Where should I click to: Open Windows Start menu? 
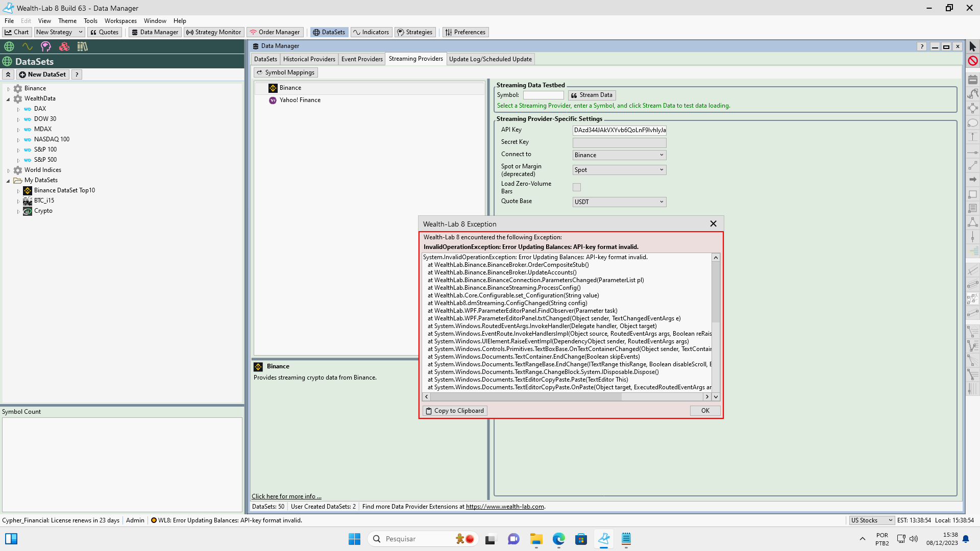pyautogui.click(x=354, y=539)
